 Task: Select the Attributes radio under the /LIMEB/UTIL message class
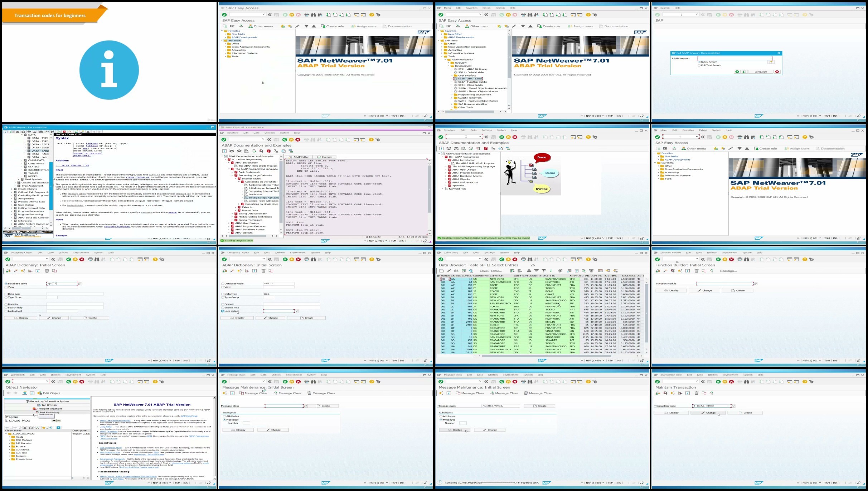pyautogui.click(x=441, y=416)
